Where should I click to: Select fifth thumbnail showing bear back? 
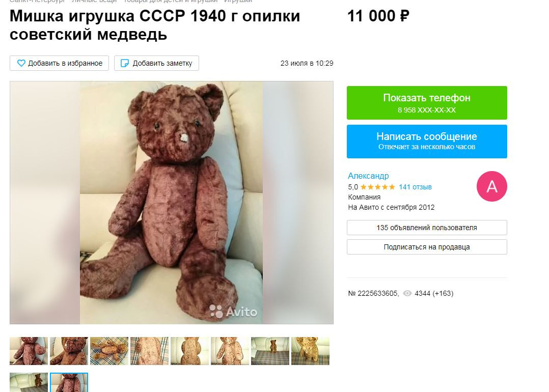click(190, 351)
